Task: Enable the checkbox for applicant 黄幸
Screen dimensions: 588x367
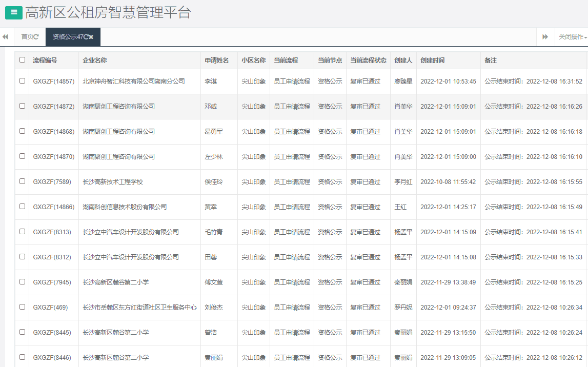Action: (22, 207)
